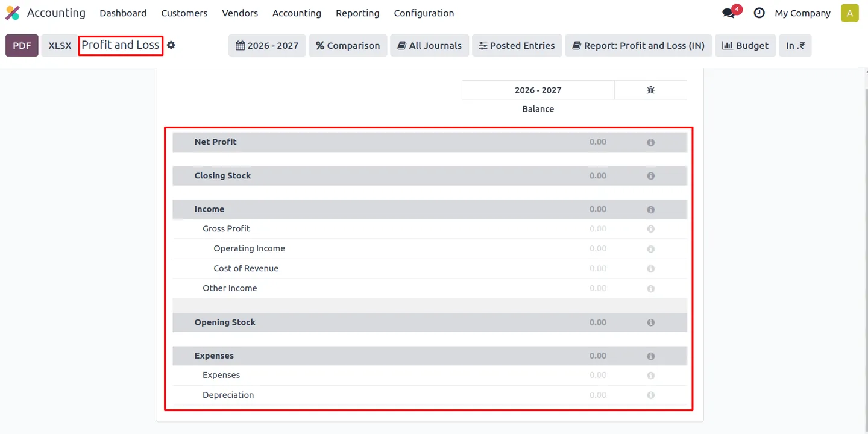868x434 pixels.
Task: Click the Net Profit 0.00 balance value
Action: pyautogui.click(x=598, y=142)
